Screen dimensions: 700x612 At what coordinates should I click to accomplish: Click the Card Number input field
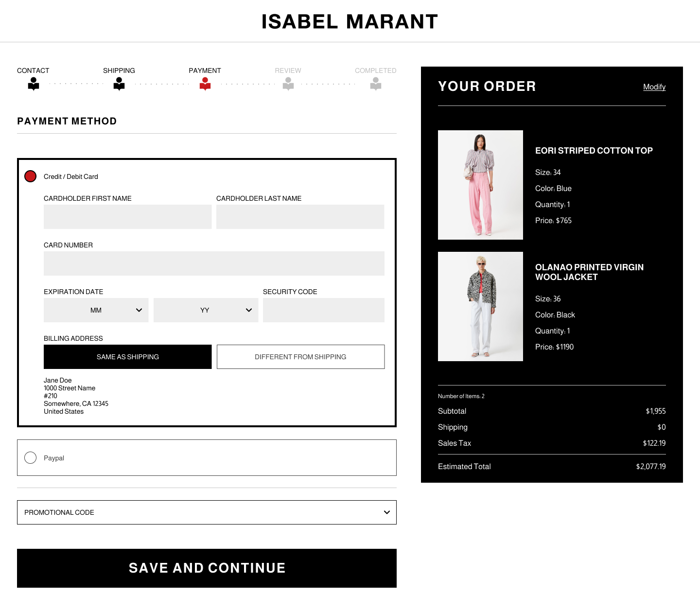214,263
